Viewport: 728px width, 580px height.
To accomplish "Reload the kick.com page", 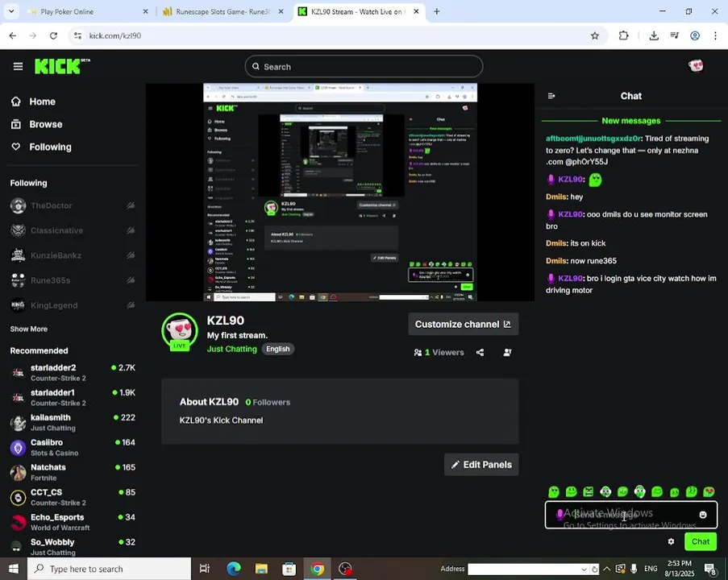I will [53, 35].
